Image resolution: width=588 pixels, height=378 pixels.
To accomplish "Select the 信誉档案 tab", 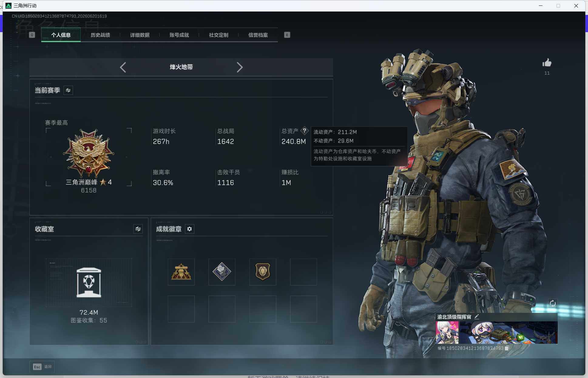I will [x=258, y=35].
